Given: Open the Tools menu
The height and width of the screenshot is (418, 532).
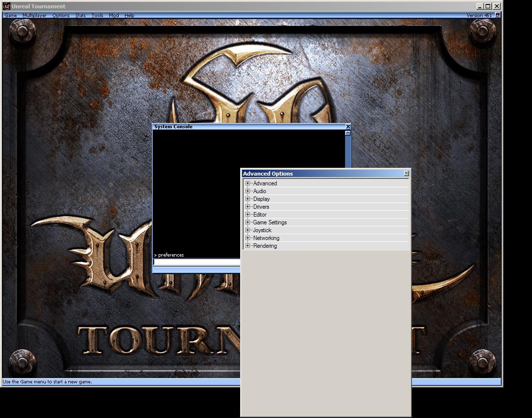Looking at the screenshot, I should [98, 15].
